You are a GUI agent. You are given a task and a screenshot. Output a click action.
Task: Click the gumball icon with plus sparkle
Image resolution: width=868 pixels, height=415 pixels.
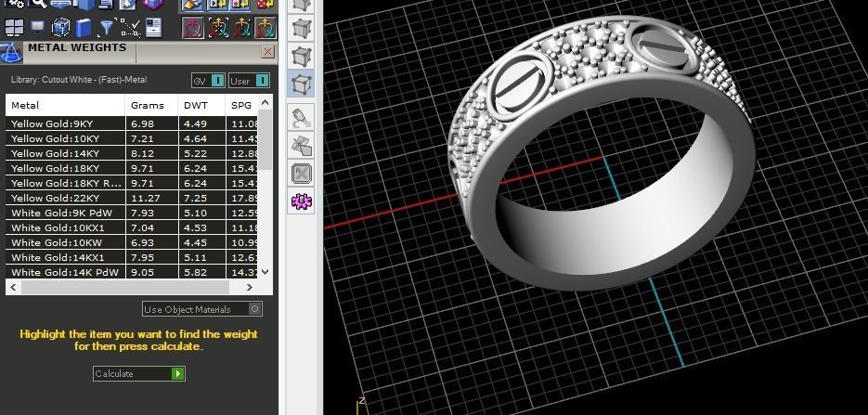[242, 27]
